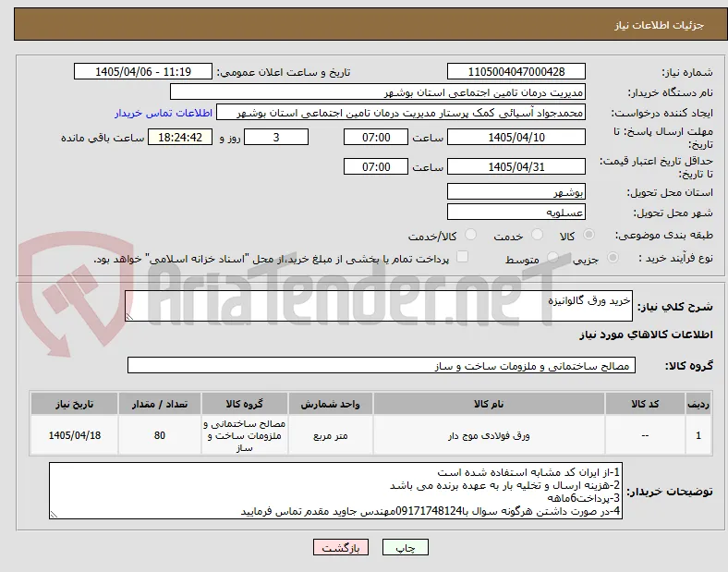Click the کد کالا column header
This screenshot has height=572, width=728.
coord(645,404)
